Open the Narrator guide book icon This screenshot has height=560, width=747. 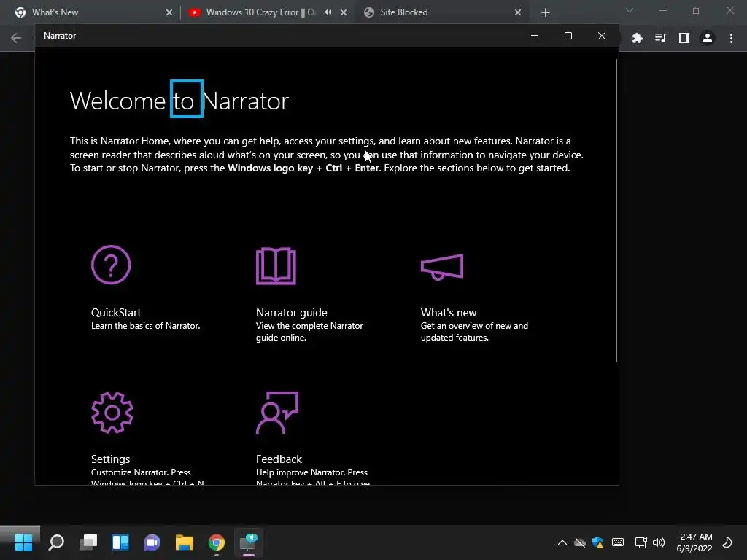(276, 265)
